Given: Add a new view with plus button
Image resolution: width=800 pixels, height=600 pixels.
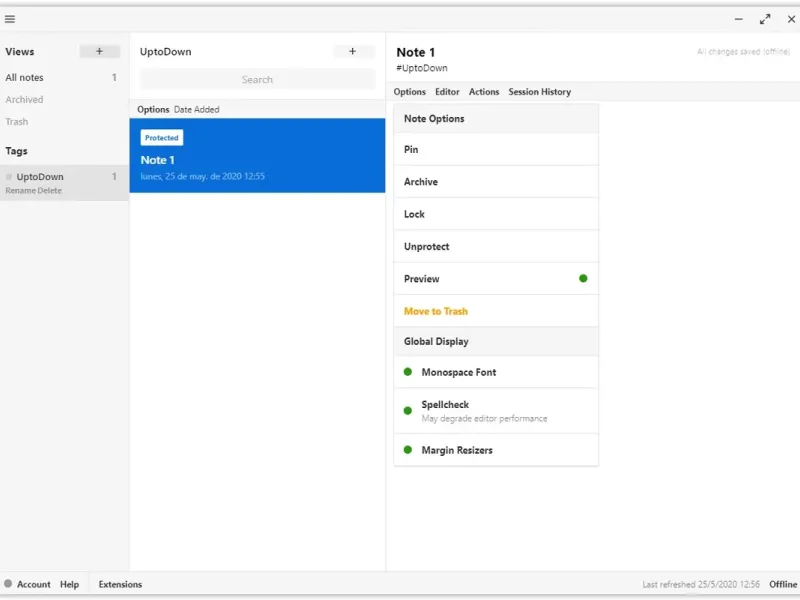Looking at the screenshot, I should pos(99,51).
